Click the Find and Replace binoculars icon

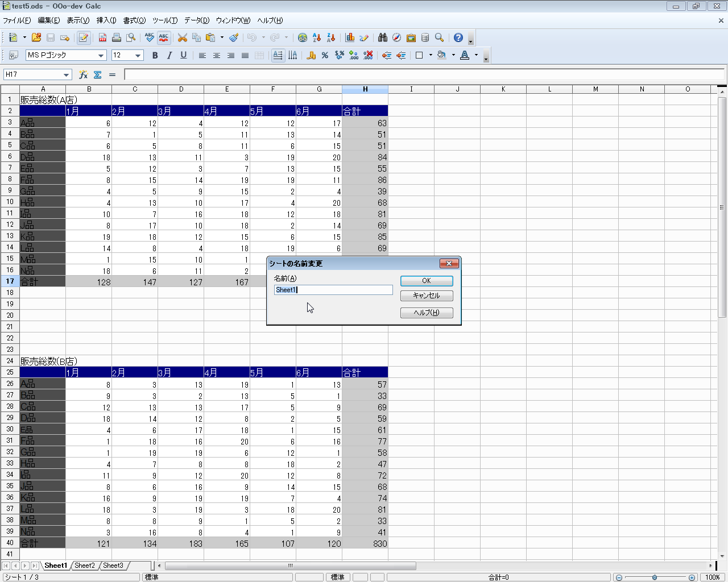(383, 38)
